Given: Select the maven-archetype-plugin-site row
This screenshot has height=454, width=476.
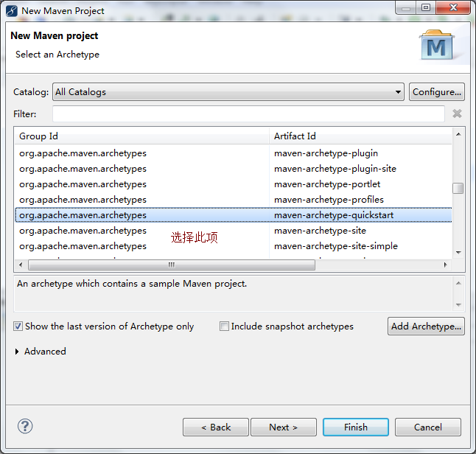Looking at the screenshot, I should (234, 169).
